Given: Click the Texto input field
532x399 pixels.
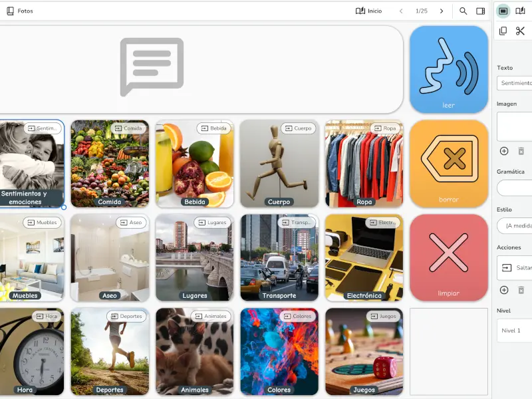Looking at the screenshot, I should 515,82.
